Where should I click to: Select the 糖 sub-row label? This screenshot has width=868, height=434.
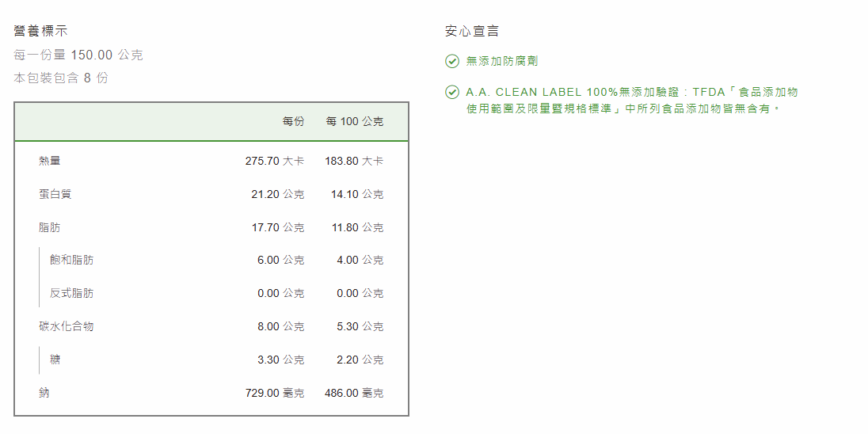coord(55,360)
